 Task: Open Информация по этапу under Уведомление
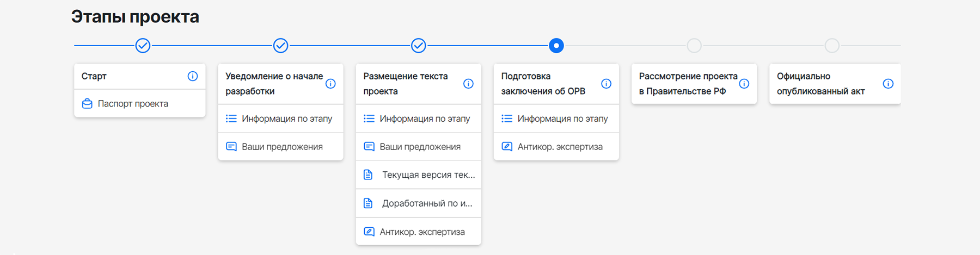[286, 119]
